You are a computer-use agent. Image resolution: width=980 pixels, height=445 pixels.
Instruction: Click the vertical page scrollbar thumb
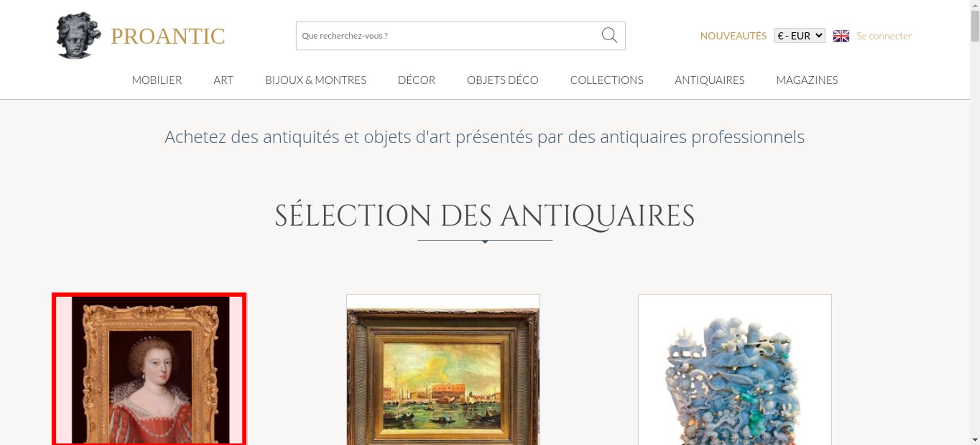point(975,26)
